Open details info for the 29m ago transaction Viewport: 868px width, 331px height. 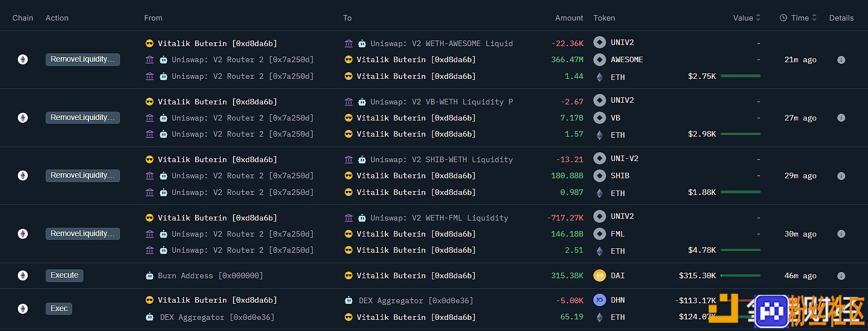841,176
